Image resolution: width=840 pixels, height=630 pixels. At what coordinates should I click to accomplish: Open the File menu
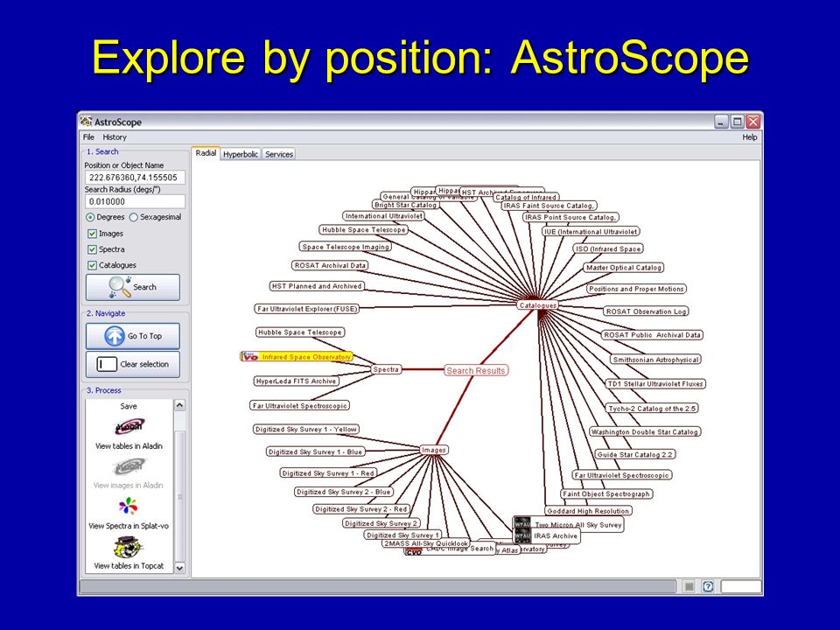pos(88,137)
